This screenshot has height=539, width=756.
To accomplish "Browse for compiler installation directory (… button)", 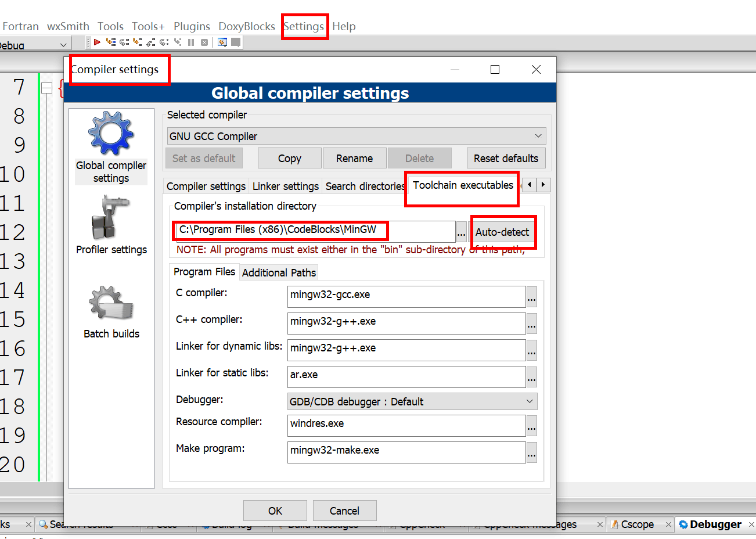I will pos(461,232).
